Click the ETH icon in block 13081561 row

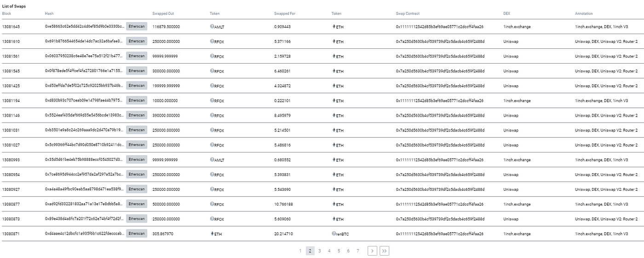click(334, 56)
